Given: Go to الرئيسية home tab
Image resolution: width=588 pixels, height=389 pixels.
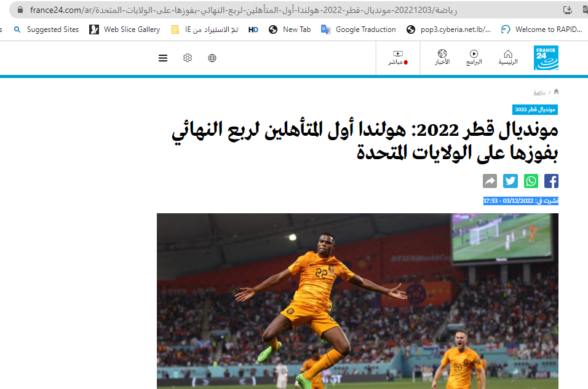Looking at the screenshot, I should coord(507,58).
